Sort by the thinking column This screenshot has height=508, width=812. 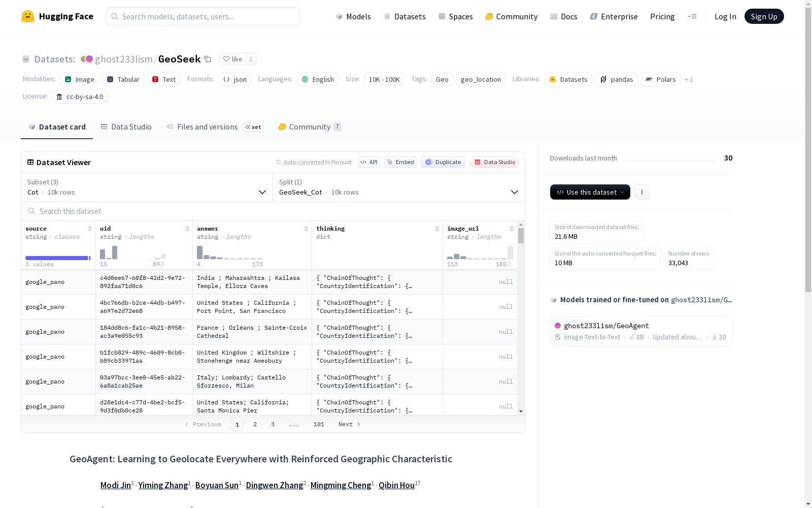(437, 229)
